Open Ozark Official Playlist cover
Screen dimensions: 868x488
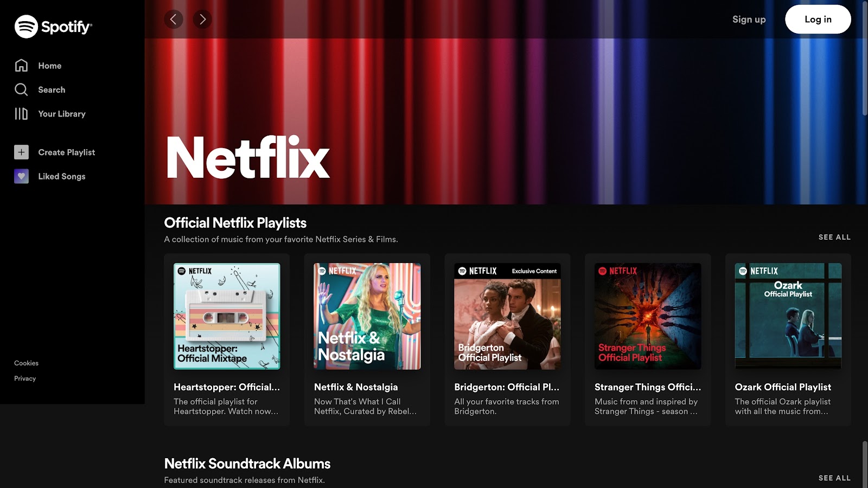coord(788,316)
